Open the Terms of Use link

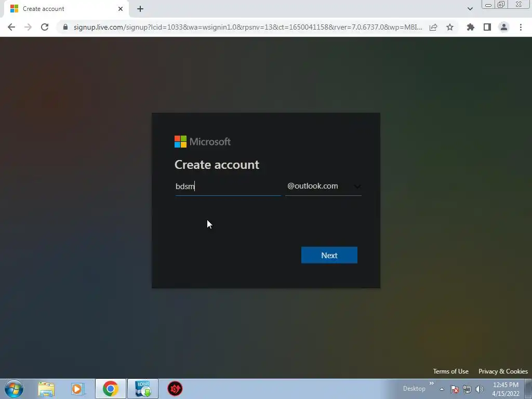pyautogui.click(x=450, y=371)
